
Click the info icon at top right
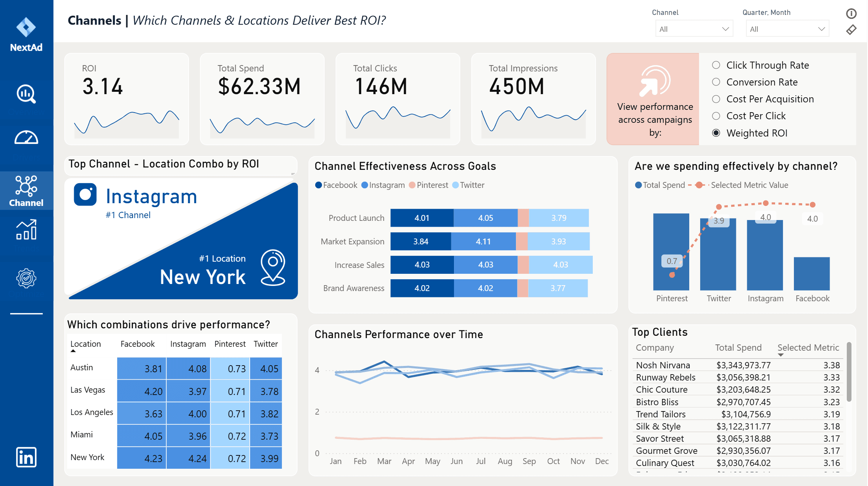click(x=851, y=14)
